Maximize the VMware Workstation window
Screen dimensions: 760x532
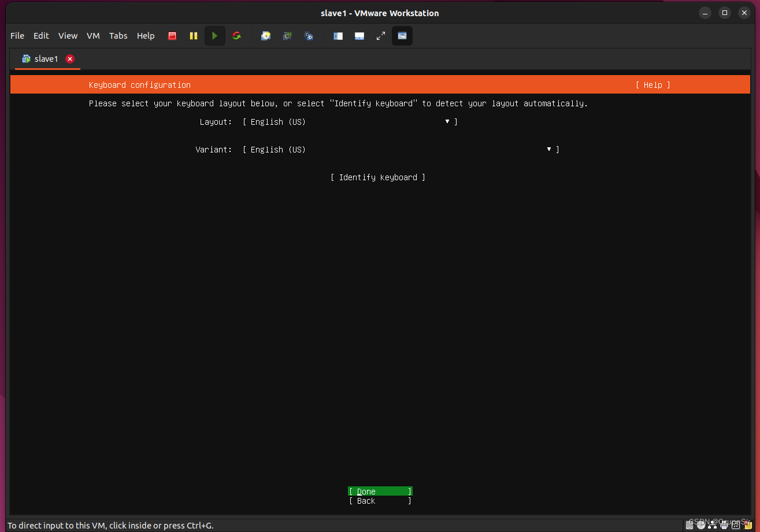point(724,13)
